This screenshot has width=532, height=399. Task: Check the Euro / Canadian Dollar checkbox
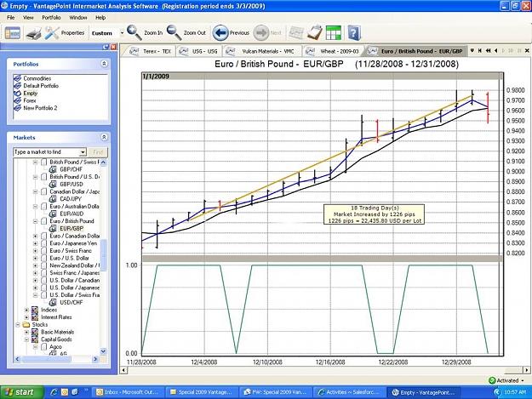43,236
